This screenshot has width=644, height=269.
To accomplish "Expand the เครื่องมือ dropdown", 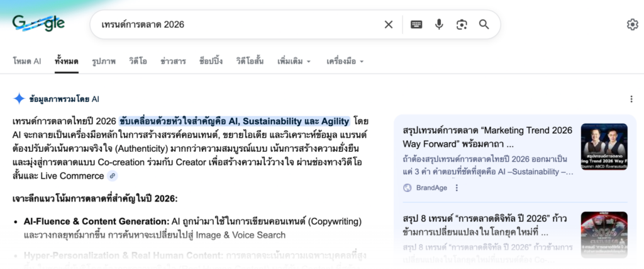I will point(345,61).
